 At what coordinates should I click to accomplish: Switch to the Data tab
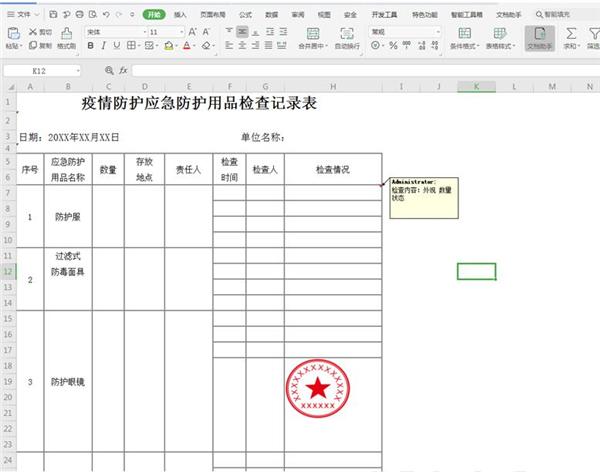pos(271,15)
